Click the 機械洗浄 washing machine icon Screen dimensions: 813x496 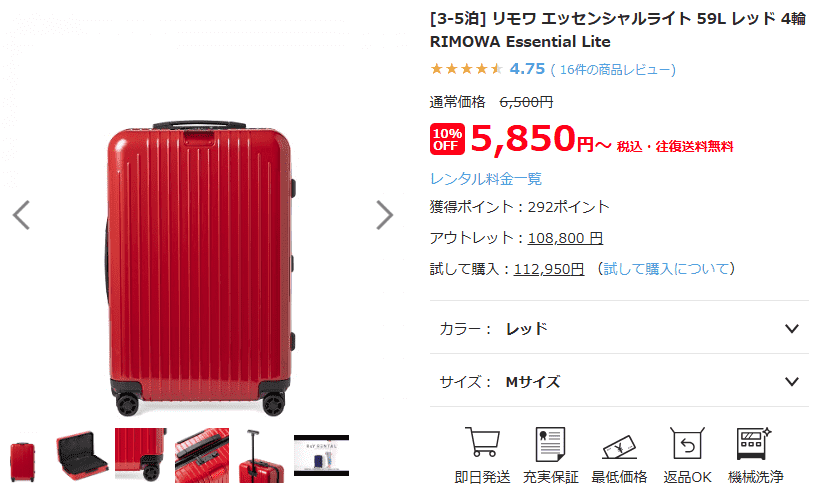(x=754, y=443)
